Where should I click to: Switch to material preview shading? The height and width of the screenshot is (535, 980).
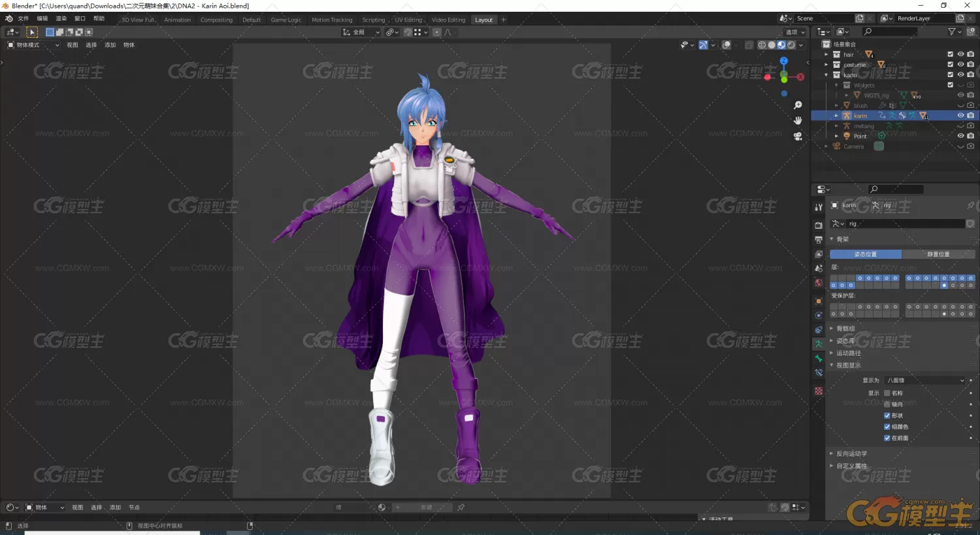pos(781,45)
